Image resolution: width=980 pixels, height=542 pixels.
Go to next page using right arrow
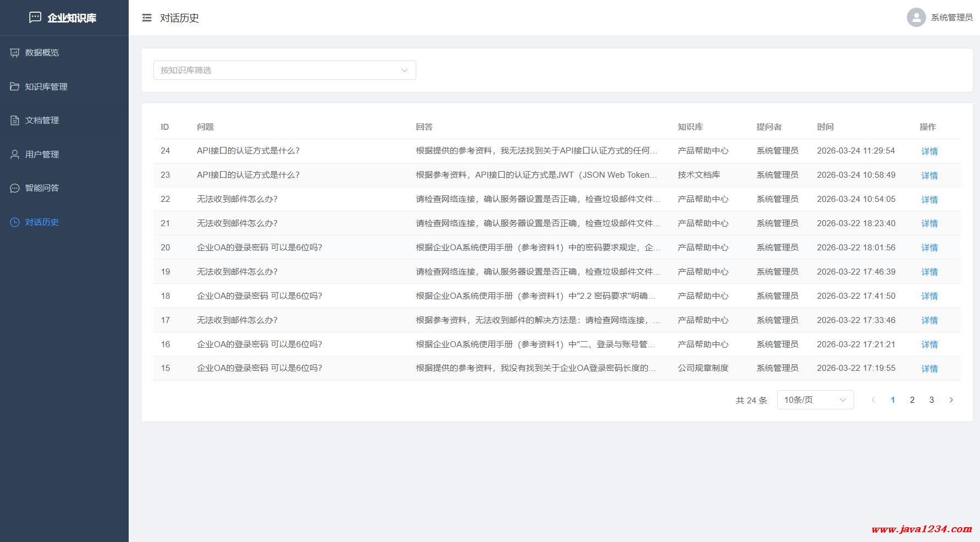951,400
